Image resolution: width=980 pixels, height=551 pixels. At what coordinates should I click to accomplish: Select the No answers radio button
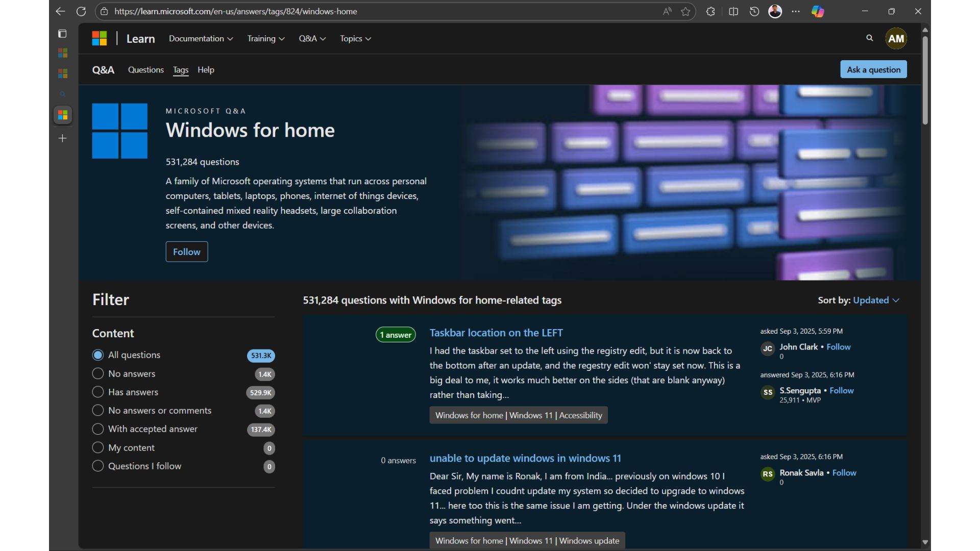(98, 373)
